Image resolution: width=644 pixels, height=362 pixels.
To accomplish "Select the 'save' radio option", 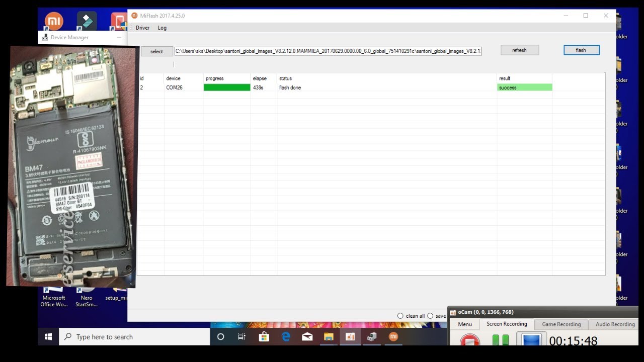I will pos(430,316).
